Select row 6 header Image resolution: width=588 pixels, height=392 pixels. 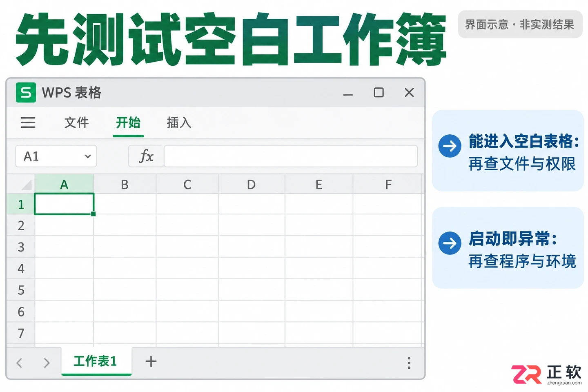(21, 312)
